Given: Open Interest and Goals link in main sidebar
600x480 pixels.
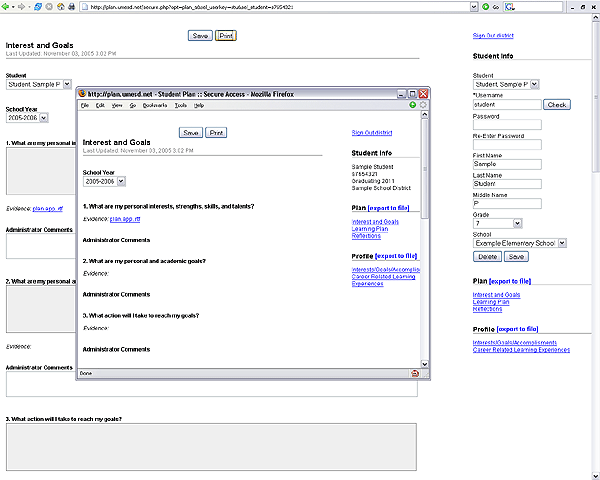Looking at the screenshot, I should (x=496, y=295).
